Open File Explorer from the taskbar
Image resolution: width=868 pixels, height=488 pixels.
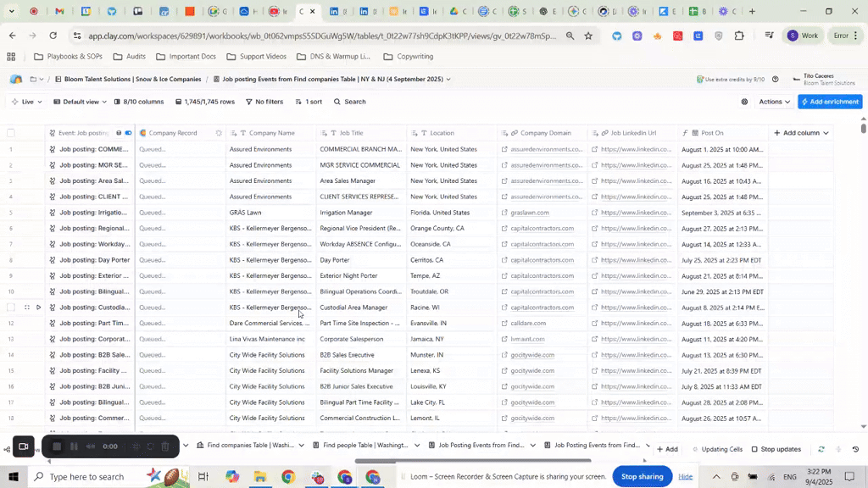[260, 477]
